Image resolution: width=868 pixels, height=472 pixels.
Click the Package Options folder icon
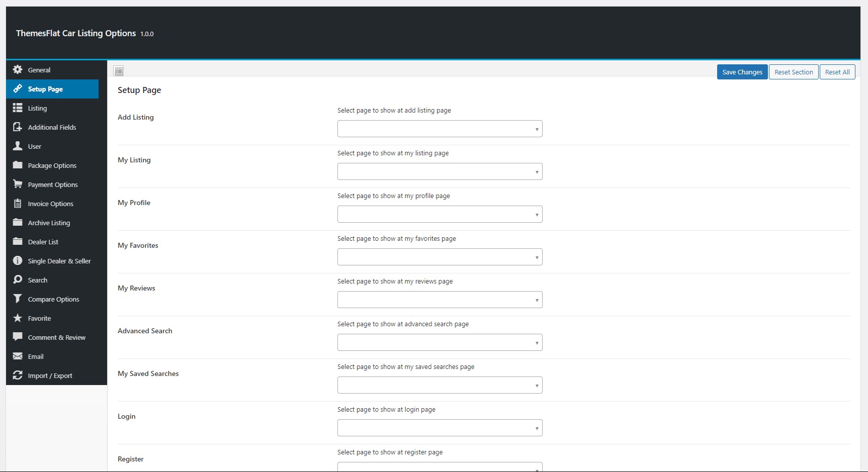[18, 165]
